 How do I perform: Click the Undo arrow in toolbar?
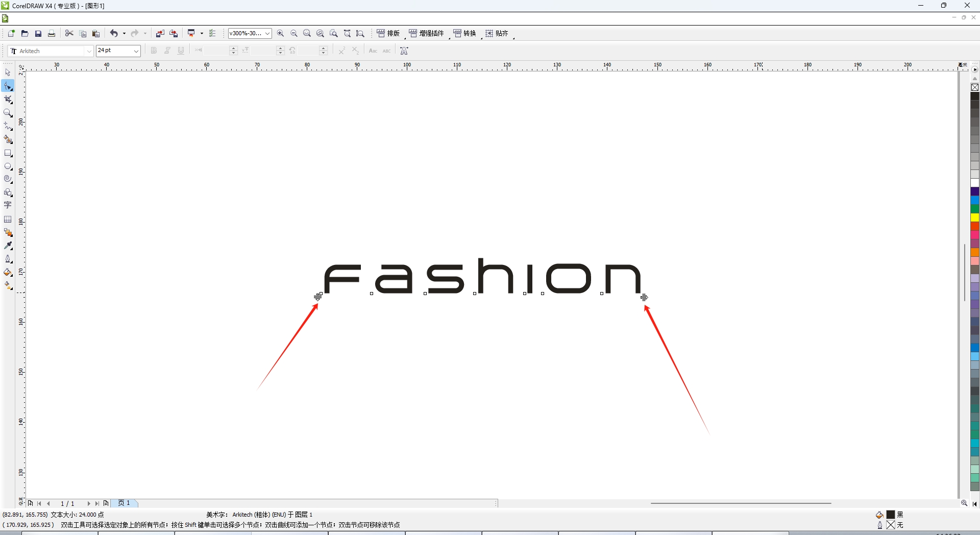(x=114, y=34)
